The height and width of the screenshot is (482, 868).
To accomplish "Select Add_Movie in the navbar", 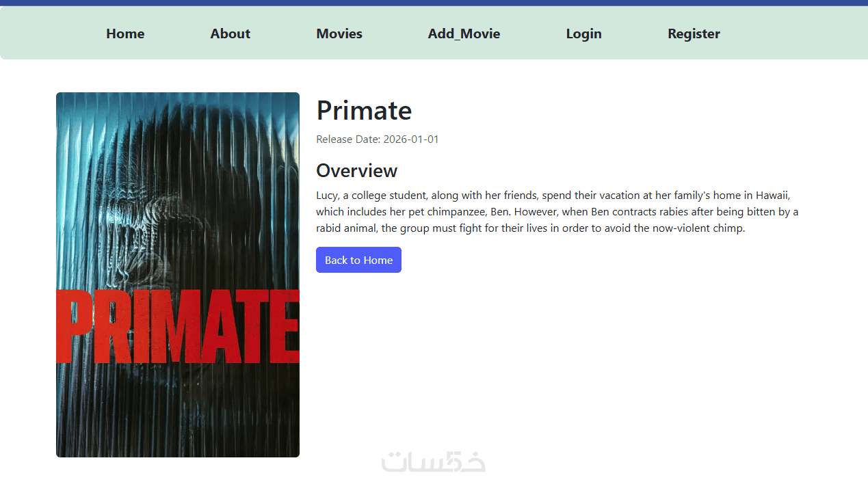I will (x=464, y=34).
